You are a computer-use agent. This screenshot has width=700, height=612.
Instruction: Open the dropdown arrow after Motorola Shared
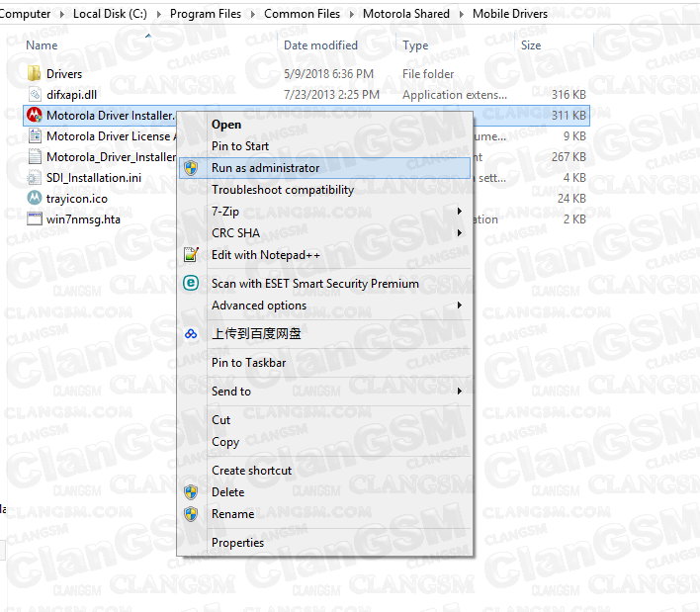[462, 14]
